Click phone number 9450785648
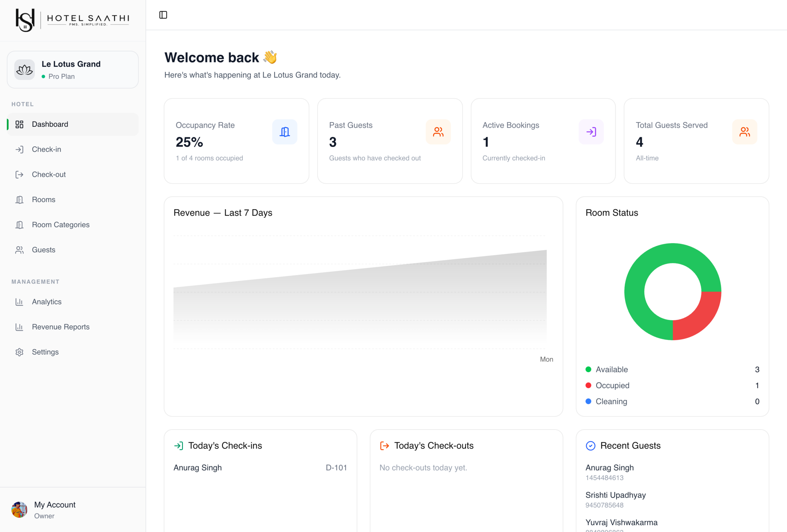This screenshot has width=787, height=532. point(604,505)
